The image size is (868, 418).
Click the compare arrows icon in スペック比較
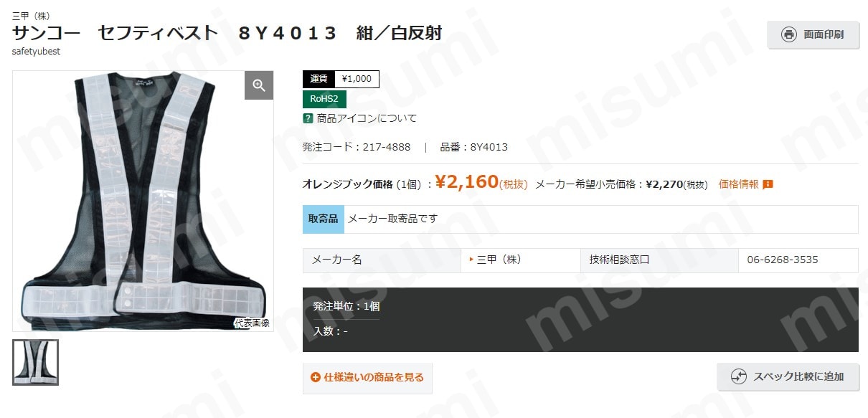tap(739, 376)
